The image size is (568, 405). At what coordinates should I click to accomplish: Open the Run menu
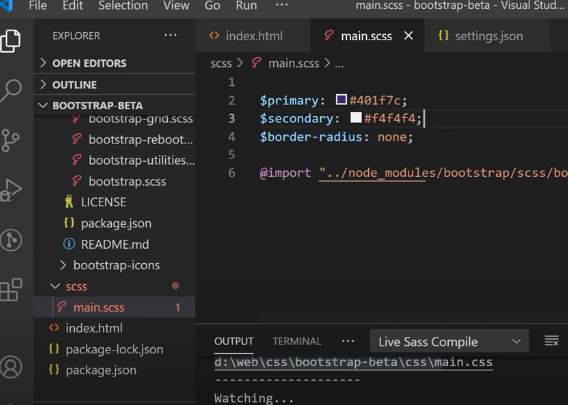coord(246,5)
